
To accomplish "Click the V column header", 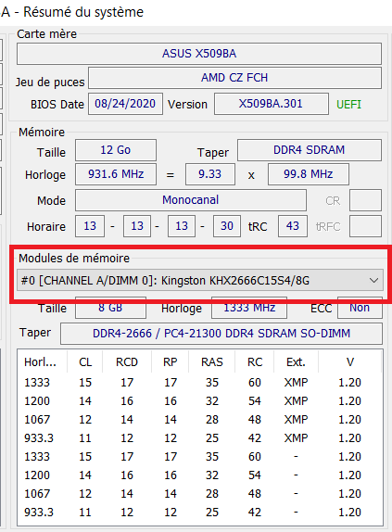I will 350,362.
